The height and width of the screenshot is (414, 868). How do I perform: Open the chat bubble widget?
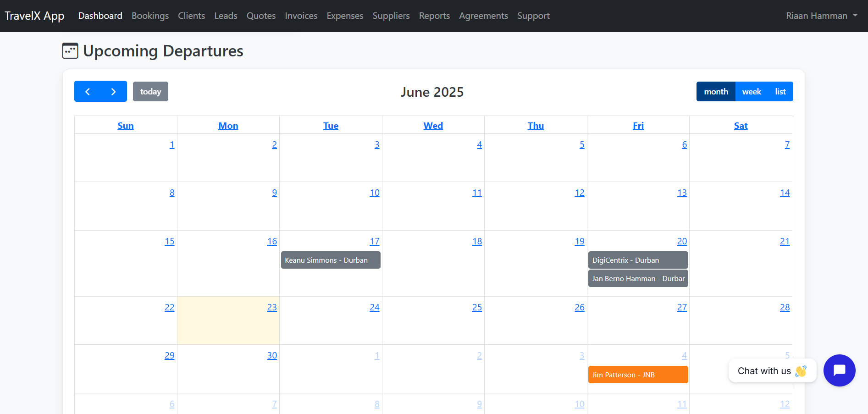pos(839,370)
